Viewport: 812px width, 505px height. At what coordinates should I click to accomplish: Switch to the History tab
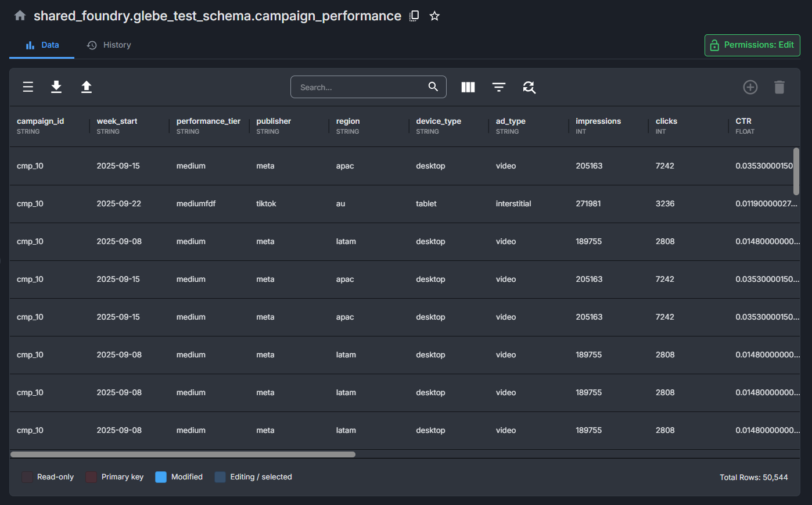(109, 45)
